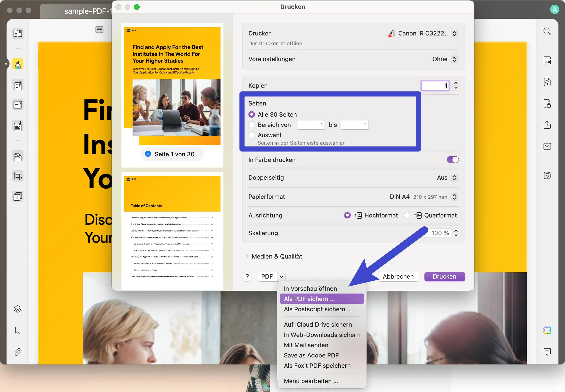Select the 'Alle 30 Seiten' radio option
The image size is (565, 392).
[x=252, y=114]
